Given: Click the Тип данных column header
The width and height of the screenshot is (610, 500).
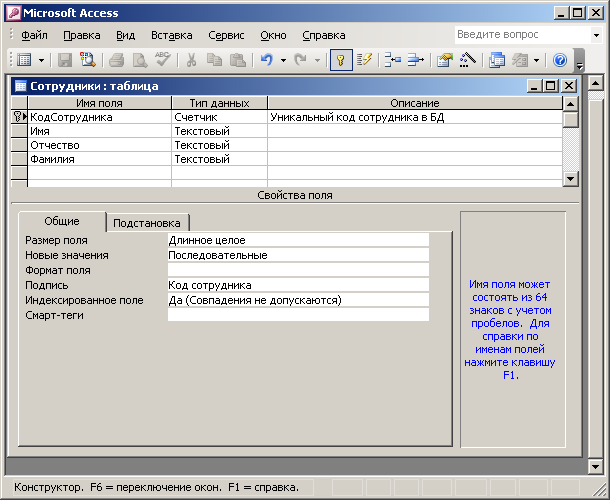Looking at the screenshot, I should pos(219,103).
